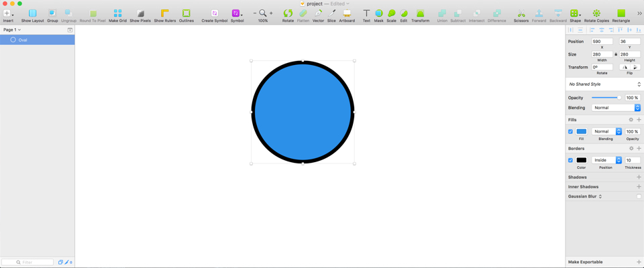Viewport: 644px width, 268px height.
Task: Choose the Artboard tool
Action: tap(347, 13)
